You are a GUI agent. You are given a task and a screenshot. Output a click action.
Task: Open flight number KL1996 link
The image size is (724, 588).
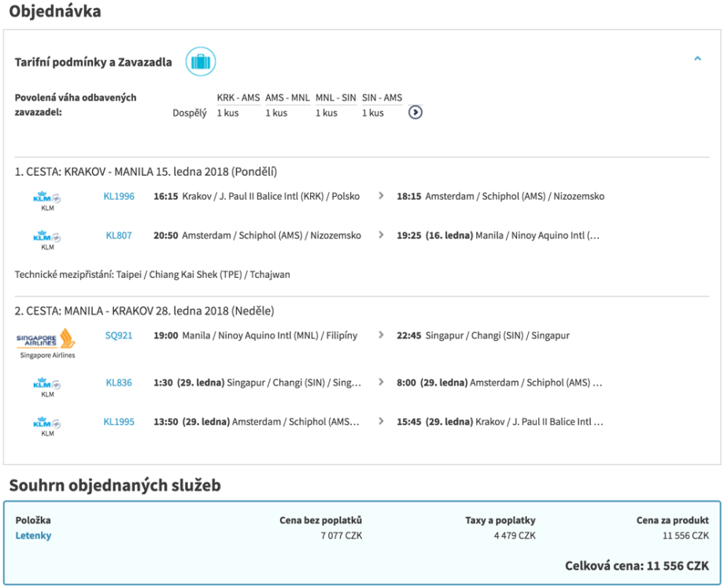click(x=119, y=197)
